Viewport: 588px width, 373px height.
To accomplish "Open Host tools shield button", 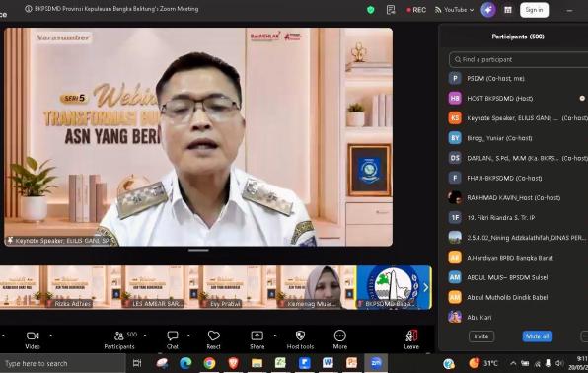I will [x=300, y=340].
